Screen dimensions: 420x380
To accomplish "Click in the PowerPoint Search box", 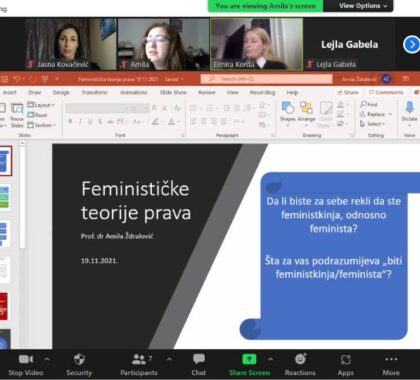I will [266, 79].
